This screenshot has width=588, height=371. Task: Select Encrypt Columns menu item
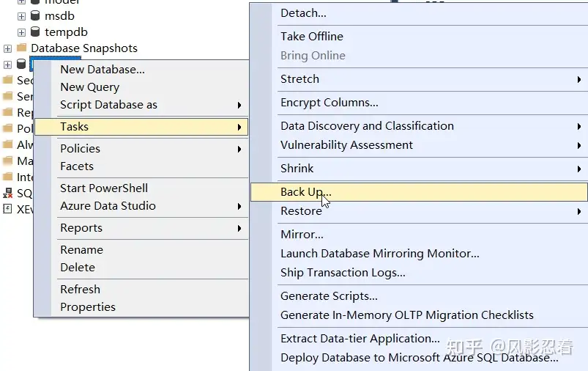330,103
